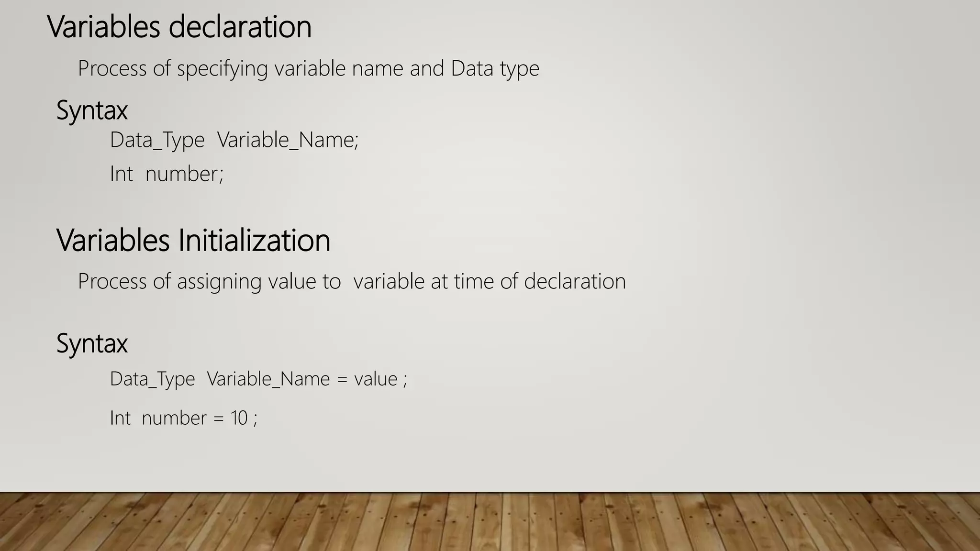This screenshot has height=551, width=980.
Task: Click "number;" in the "Int number;" example
Action: coord(184,174)
